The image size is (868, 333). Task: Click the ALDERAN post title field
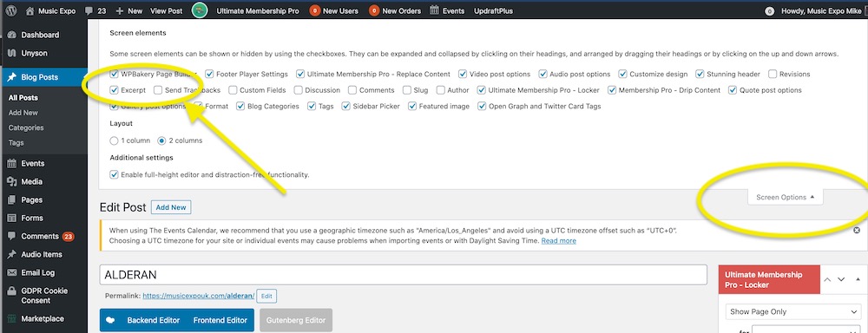(403, 275)
